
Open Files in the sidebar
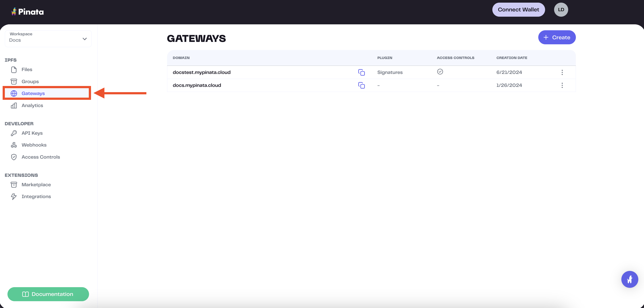click(27, 70)
